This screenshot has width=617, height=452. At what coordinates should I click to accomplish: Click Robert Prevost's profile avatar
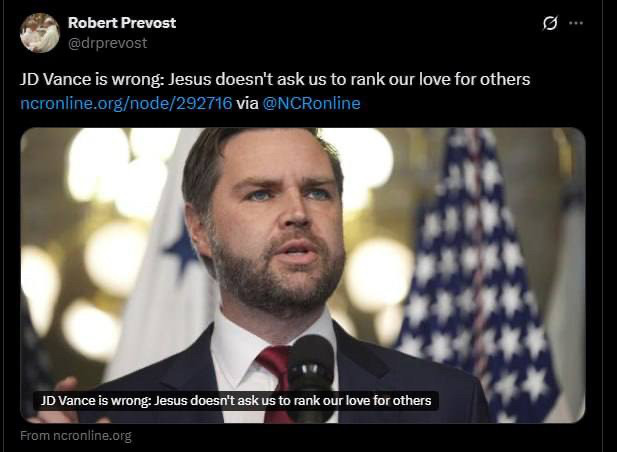pos(40,33)
